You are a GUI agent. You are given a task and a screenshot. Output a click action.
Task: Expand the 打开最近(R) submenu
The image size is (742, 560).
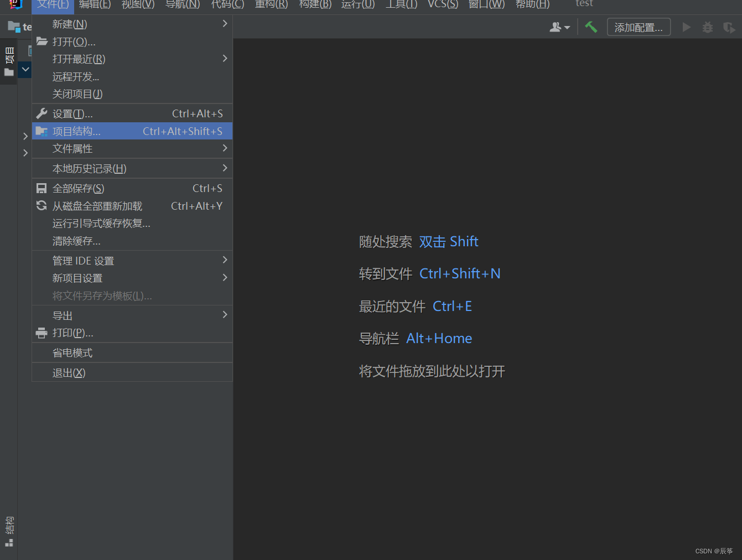point(132,59)
